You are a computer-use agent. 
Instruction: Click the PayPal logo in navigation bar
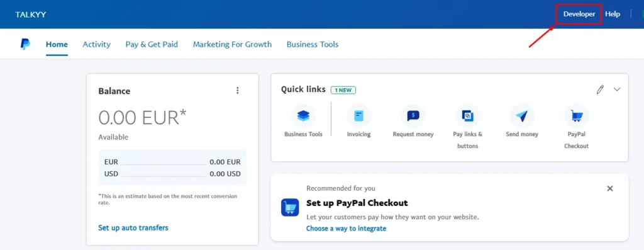[x=25, y=44]
